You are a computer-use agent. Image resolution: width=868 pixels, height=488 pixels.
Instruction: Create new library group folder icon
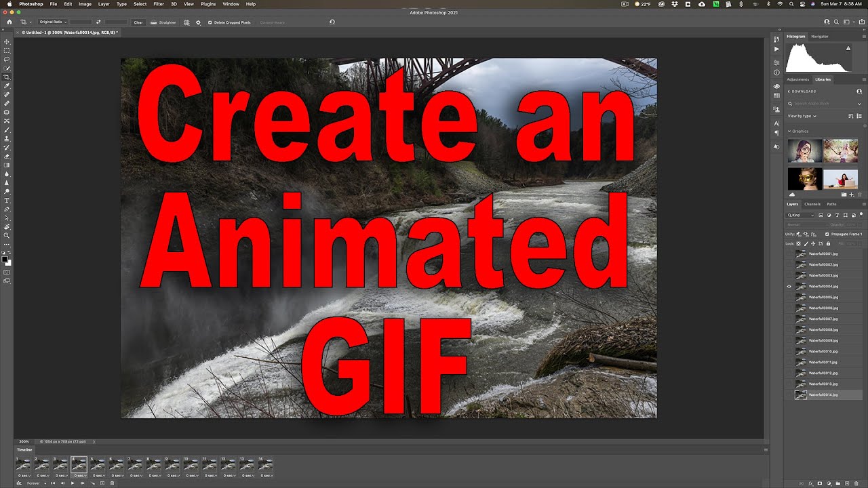[844, 195]
